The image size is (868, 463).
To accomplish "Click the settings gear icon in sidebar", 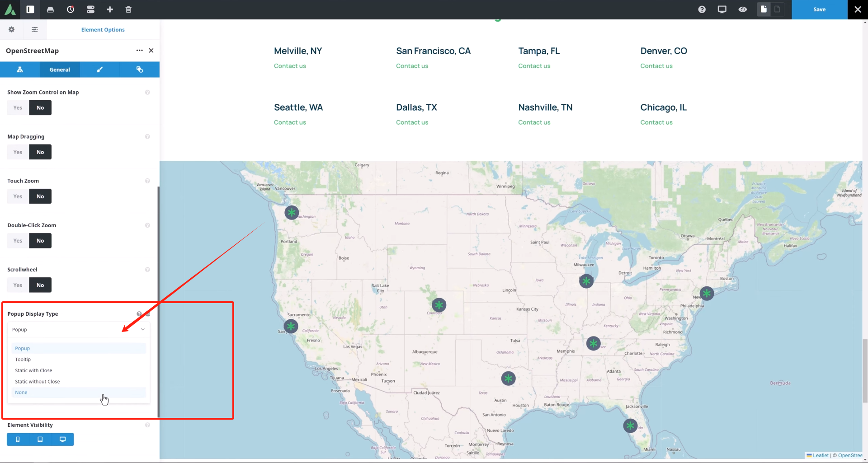I will pos(12,30).
